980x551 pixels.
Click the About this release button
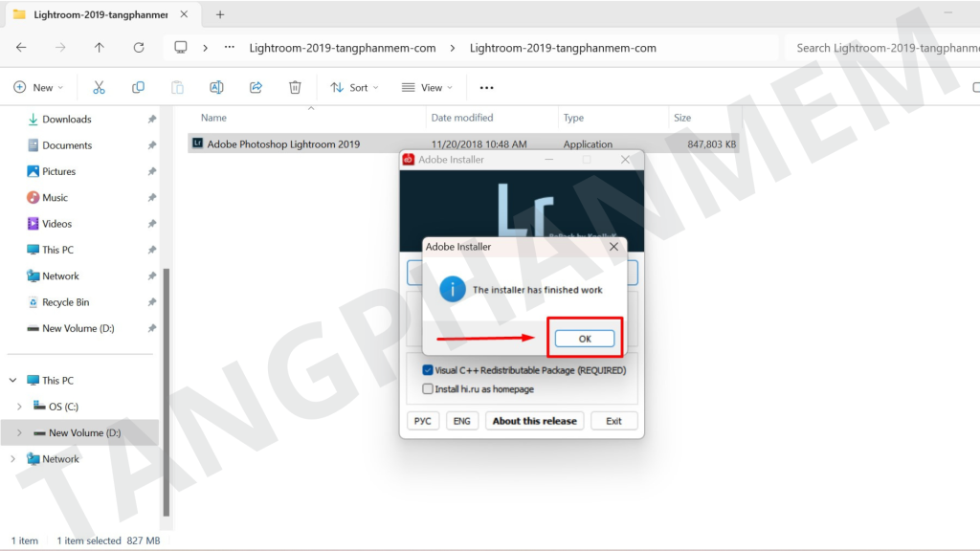coord(534,421)
